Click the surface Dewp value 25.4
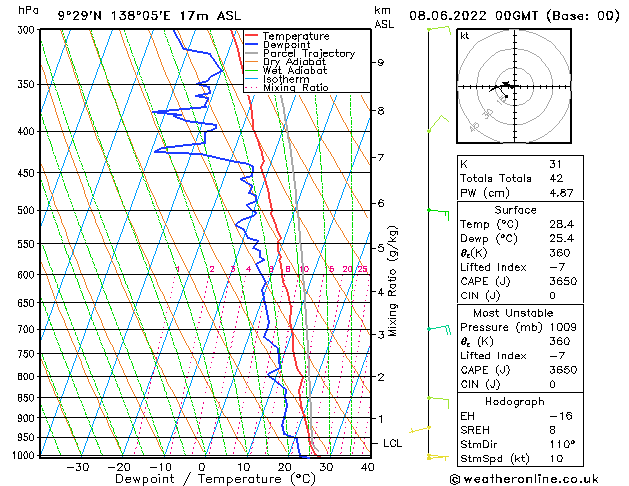The image size is (629, 486). (562, 239)
